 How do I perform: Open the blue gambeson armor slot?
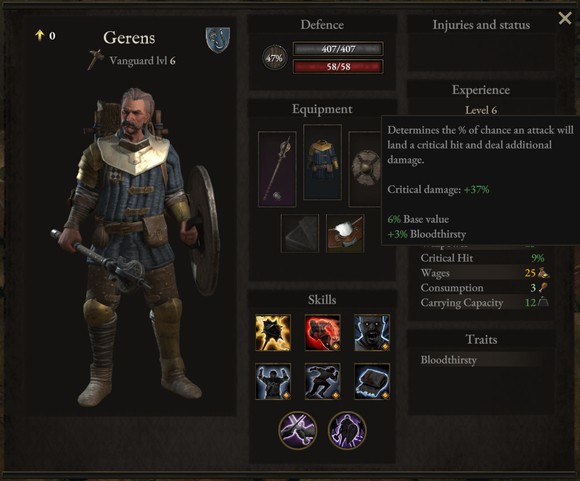click(322, 162)
